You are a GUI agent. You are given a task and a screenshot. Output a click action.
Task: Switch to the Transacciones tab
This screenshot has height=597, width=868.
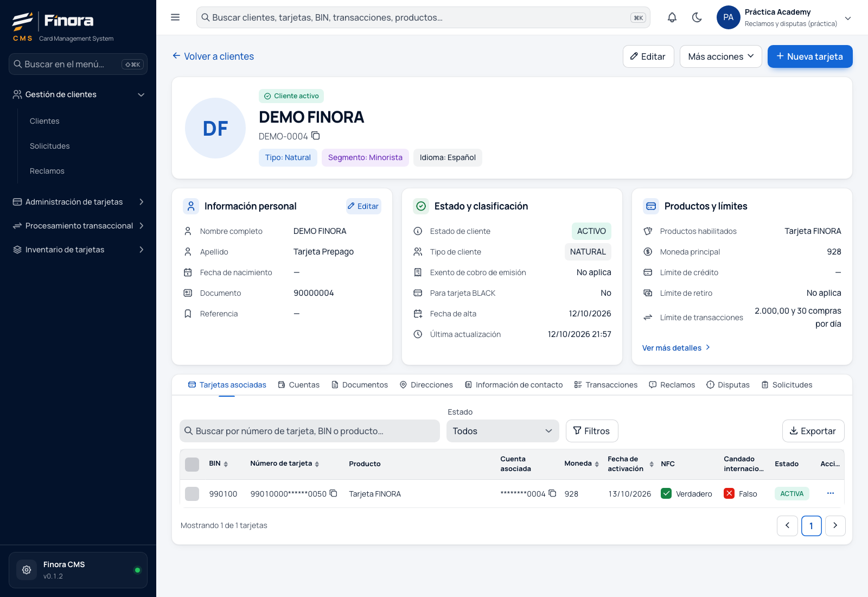tap(606, 385)
